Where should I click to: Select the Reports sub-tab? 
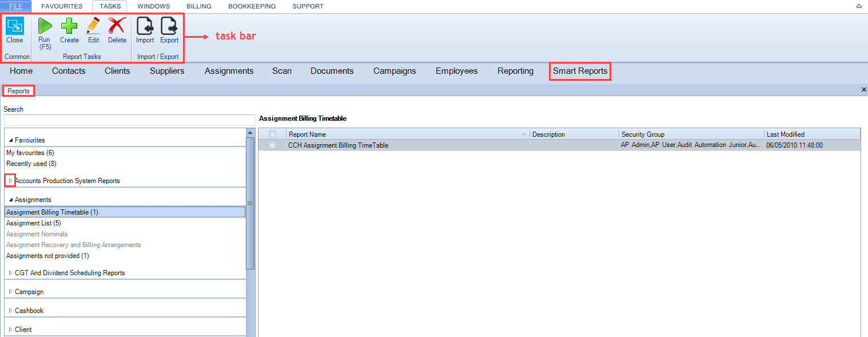click(x=18, y=90)
